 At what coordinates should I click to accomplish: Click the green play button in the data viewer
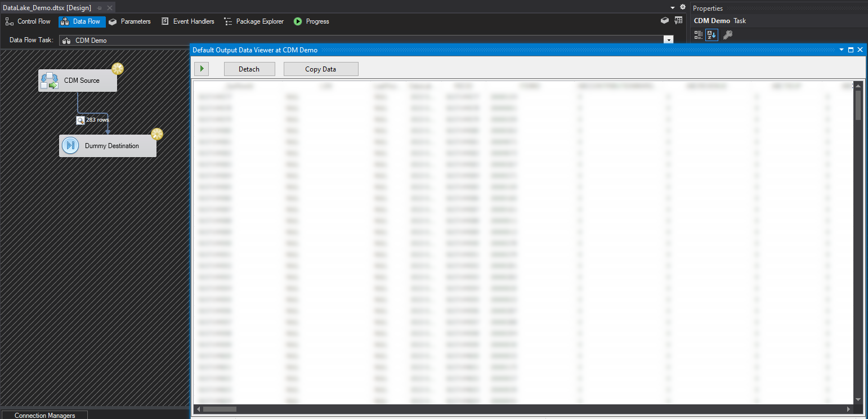click(201, 69)
